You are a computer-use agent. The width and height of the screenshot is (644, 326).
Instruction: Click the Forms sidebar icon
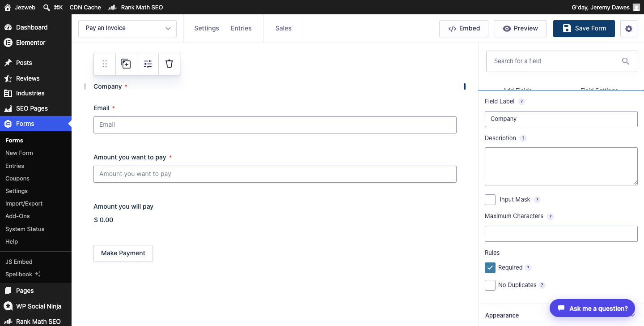coord(8,124)
